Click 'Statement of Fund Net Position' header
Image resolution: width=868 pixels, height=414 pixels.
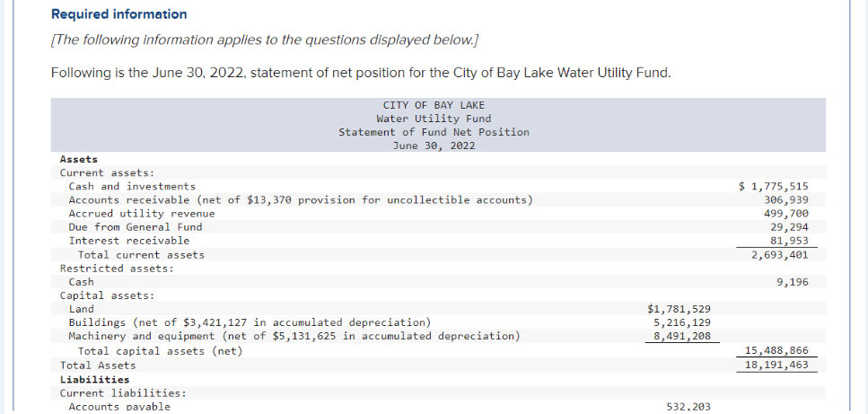pyautogui.click(x=434, y=132)
